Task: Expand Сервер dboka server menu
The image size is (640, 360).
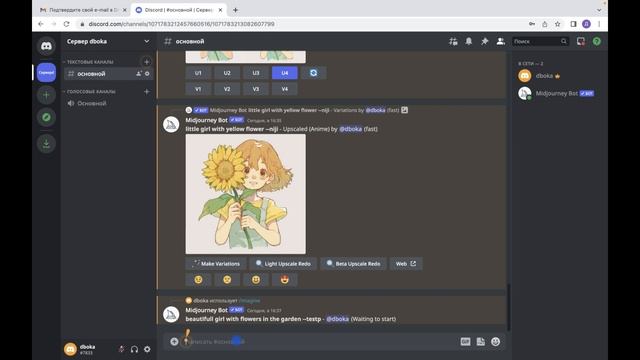Action: 108,41
